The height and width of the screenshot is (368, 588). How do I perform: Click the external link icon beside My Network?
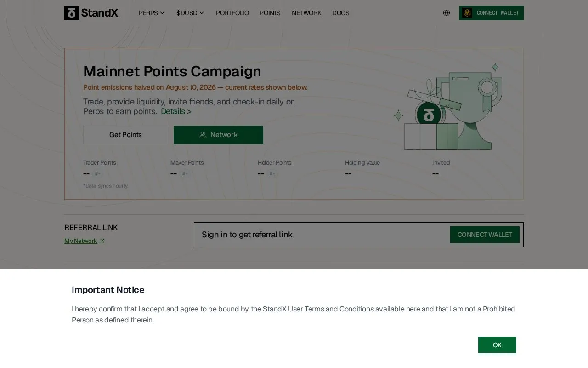pos(102,241)
